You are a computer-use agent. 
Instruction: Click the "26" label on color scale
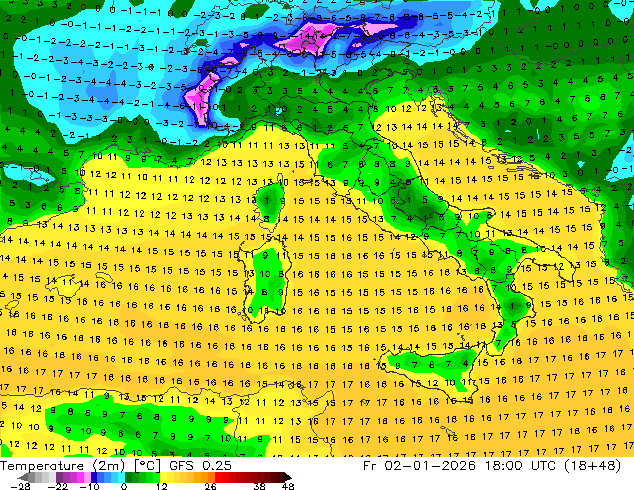210,486
